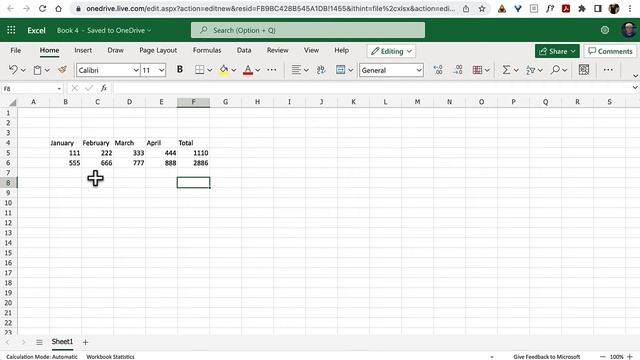Viewport: 640px width, 360px height.
Task: Expand borders dropdown arrow
Action: click(210, 70)
